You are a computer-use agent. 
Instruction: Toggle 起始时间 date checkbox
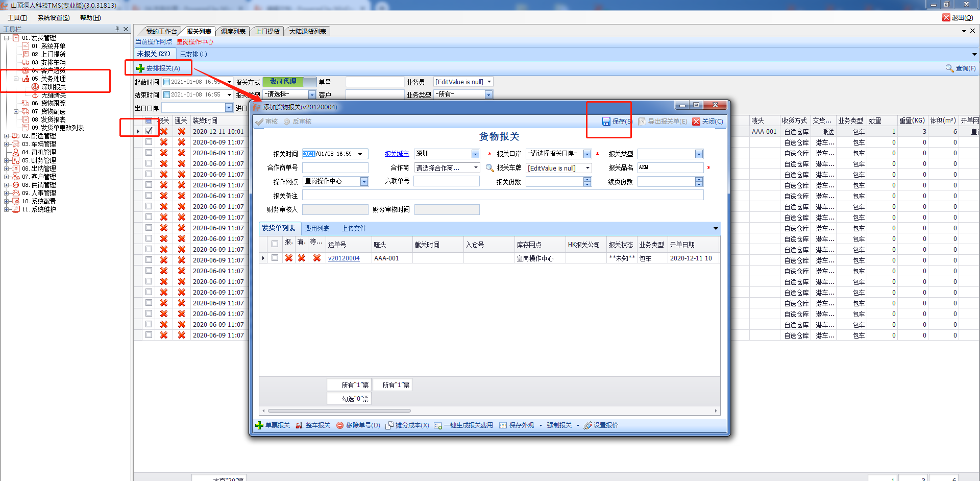pos(166,82)
